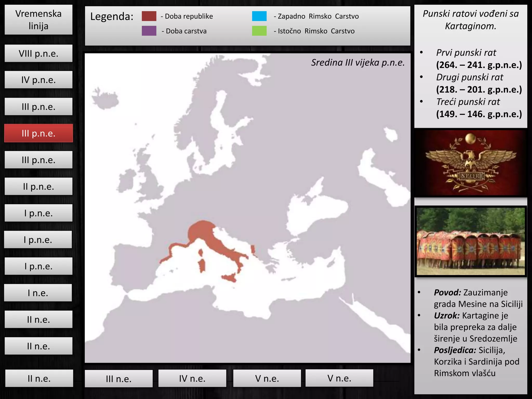Select the II p.n.e. timeline button
Screen dimensions: 532x399
(x=38, y=187)
